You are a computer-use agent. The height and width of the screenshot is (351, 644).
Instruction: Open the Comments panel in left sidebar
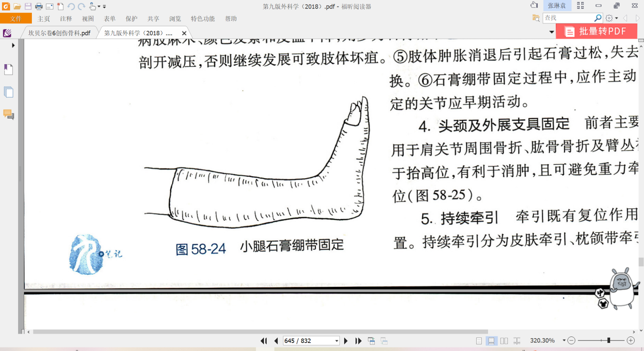(8, 115)
